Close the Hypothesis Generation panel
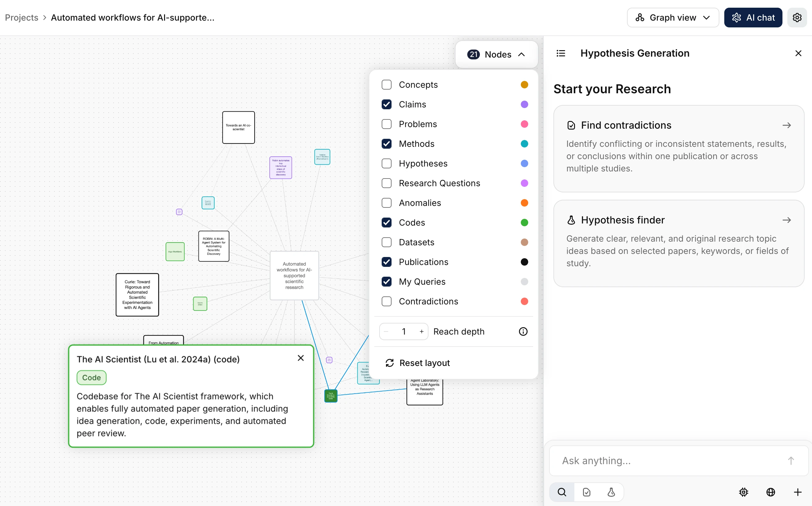 tap(798, 53)
